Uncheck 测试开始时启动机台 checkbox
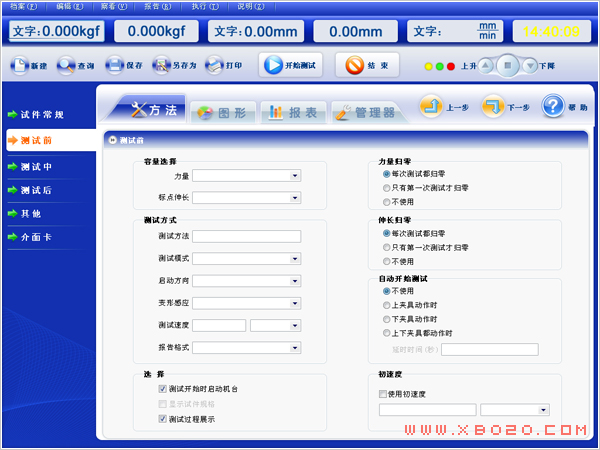The width and height of the screenshot is (600, 450). pos(162,388)
